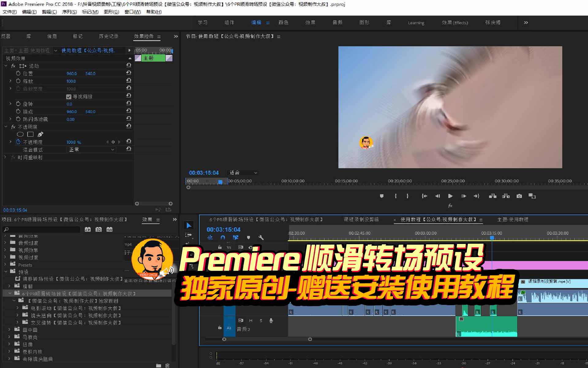Step back one frame in monitor
Screen dimensions: 588x368
click(437, 196)
